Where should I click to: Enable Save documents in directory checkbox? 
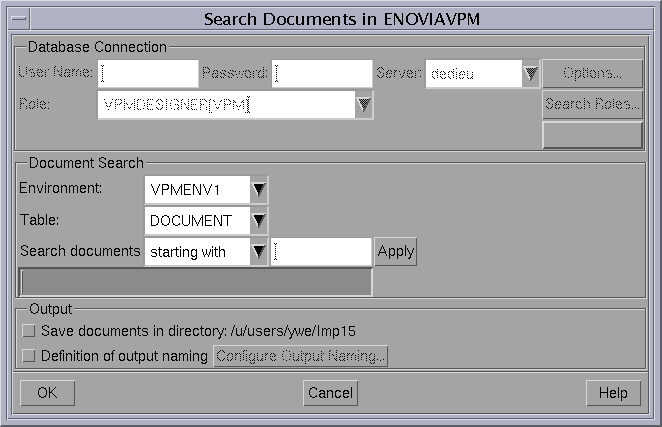click(x=29, y=330)
